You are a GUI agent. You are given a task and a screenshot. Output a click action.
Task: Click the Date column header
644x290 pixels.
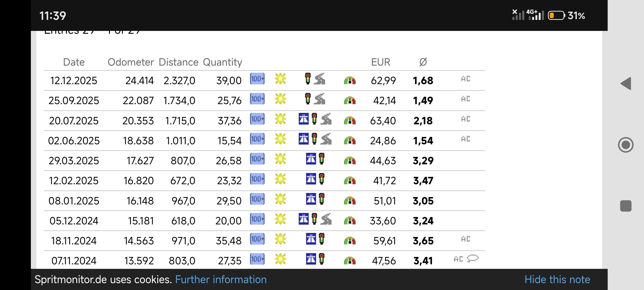[x=74, y=62]
